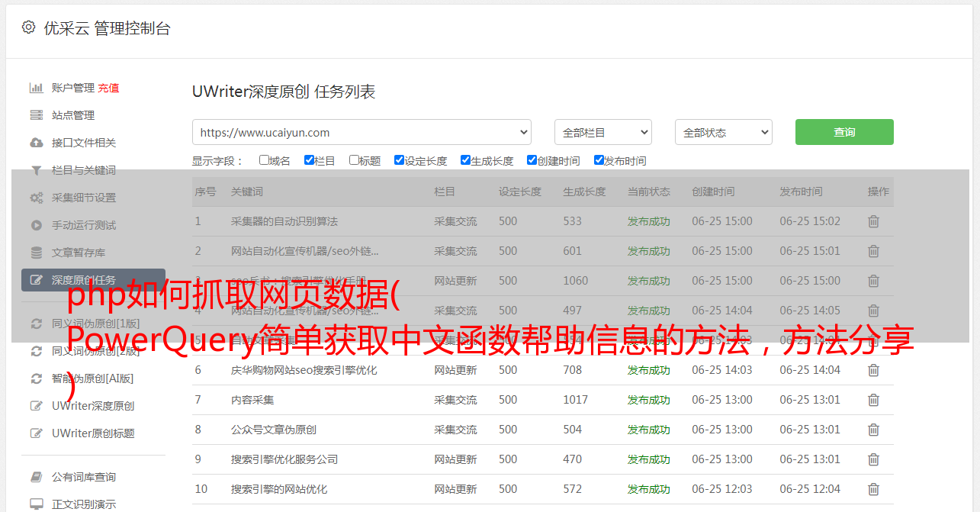Click the play icon for 手动运行测试
The height and width of the screenshot is (512, 980).
click(x=36, y=225)
